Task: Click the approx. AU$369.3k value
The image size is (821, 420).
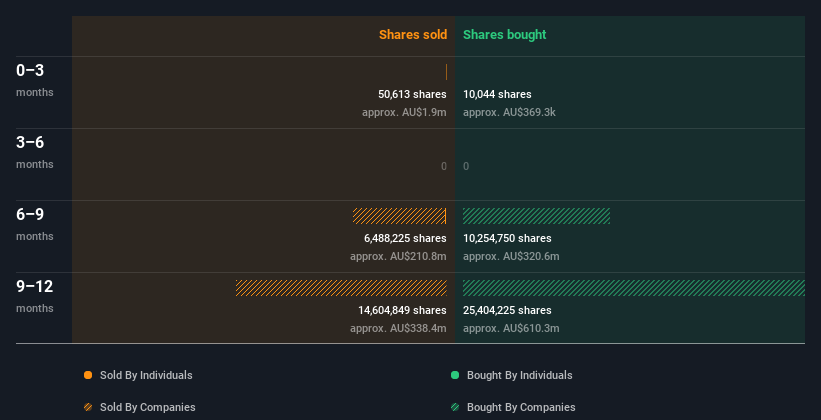Action: point(509,113)
